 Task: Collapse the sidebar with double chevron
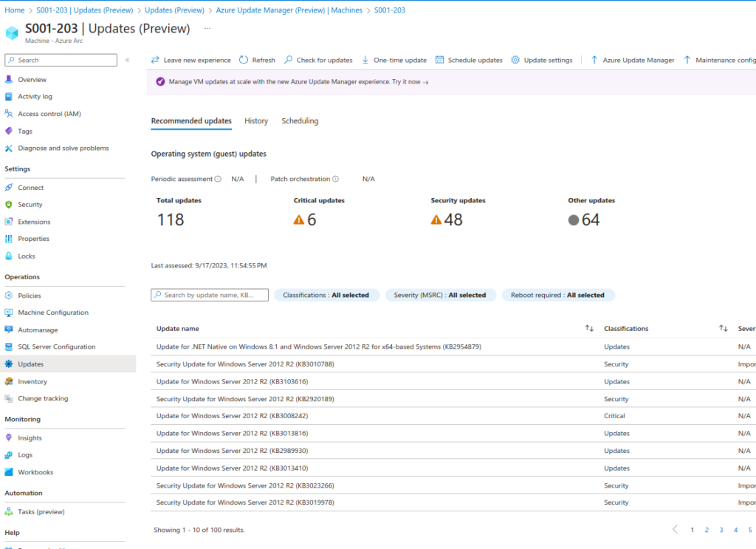pyautogui.click(x=127, y=60)
